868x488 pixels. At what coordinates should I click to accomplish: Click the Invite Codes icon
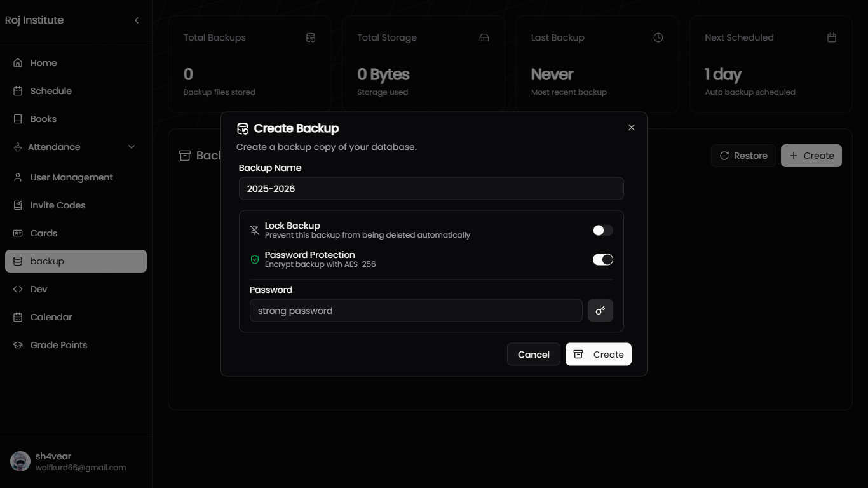coord(18,205)
